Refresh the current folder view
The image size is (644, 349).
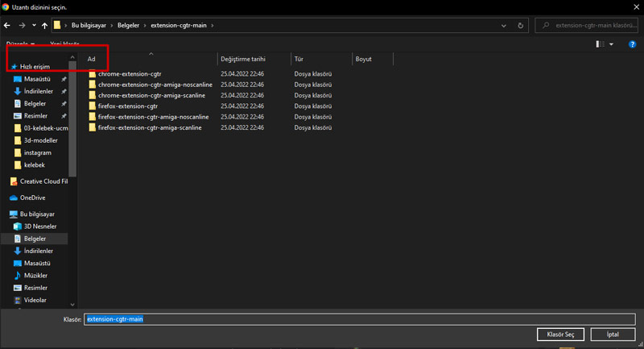coord(520,26)
